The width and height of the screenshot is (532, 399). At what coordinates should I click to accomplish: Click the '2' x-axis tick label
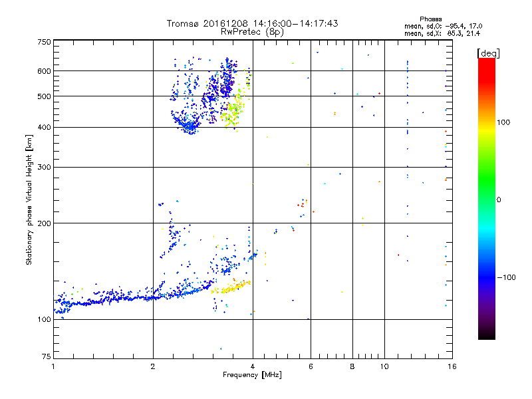click(153, 366)
